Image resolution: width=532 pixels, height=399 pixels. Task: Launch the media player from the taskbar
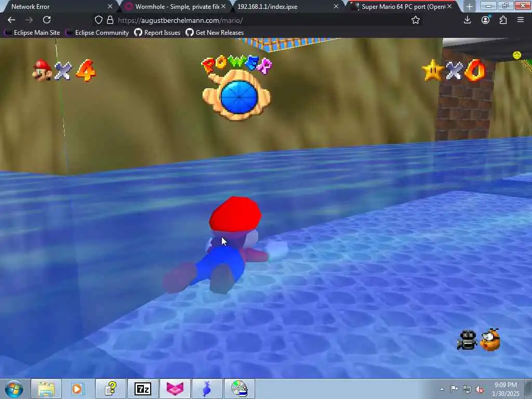pyautogui.click(x=77, y=389)
